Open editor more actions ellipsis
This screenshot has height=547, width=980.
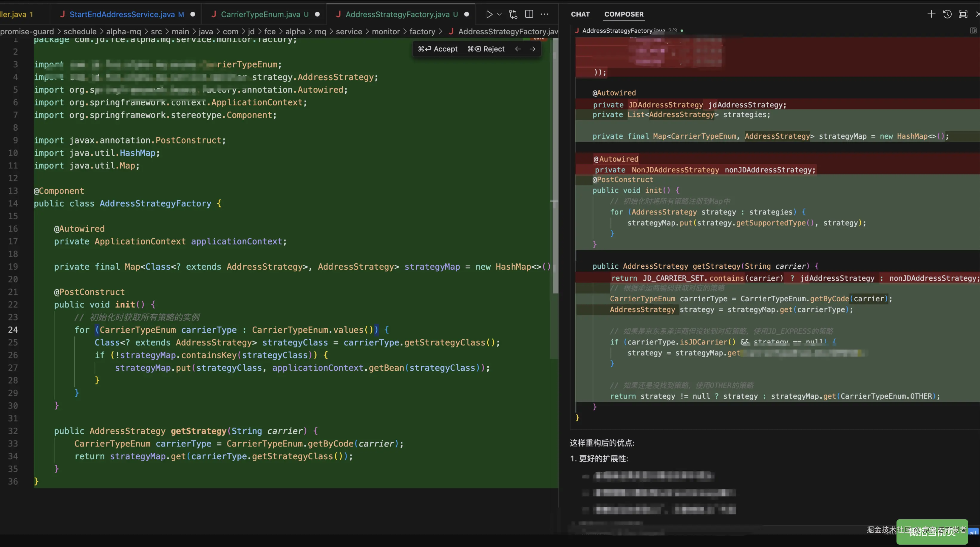pos(545,14)
